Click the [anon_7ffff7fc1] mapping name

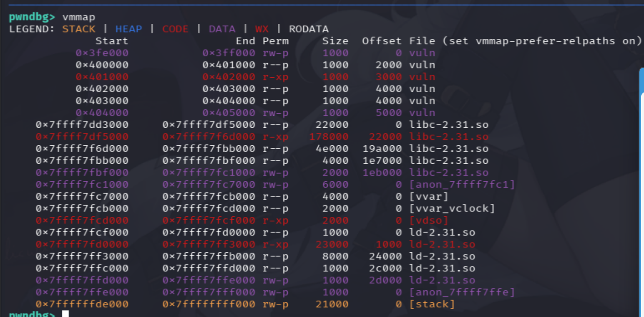pos(462,184)
